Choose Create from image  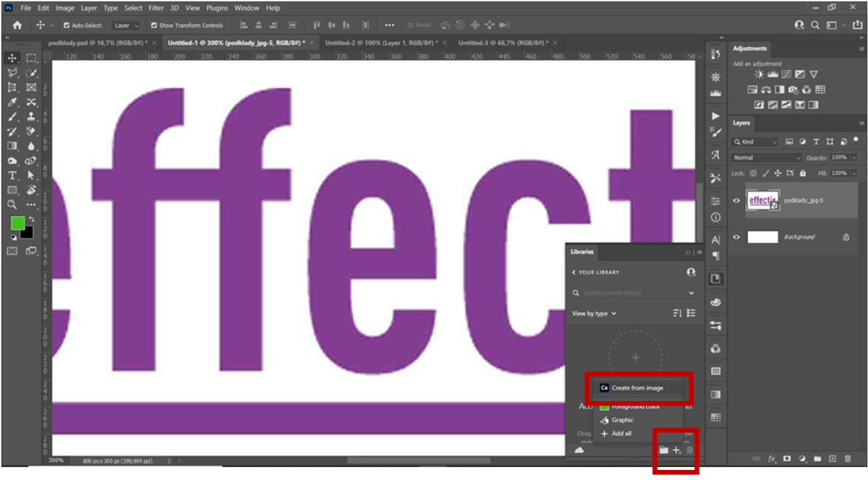click(637, 388)
